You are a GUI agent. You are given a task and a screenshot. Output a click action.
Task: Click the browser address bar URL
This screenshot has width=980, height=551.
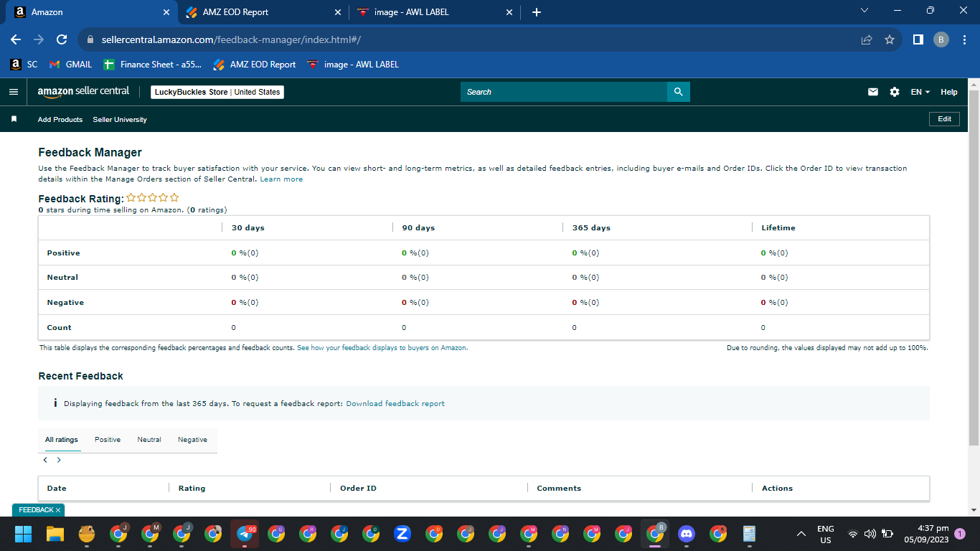click(x=231, y=39)
